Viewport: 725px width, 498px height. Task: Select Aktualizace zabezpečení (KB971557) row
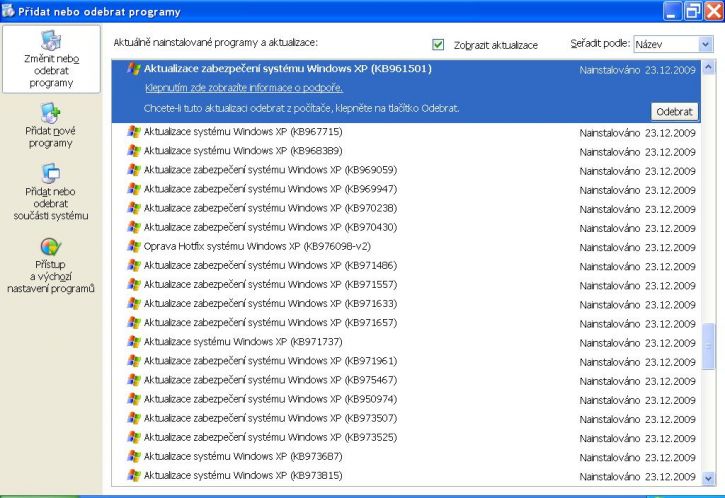point(406,284)
